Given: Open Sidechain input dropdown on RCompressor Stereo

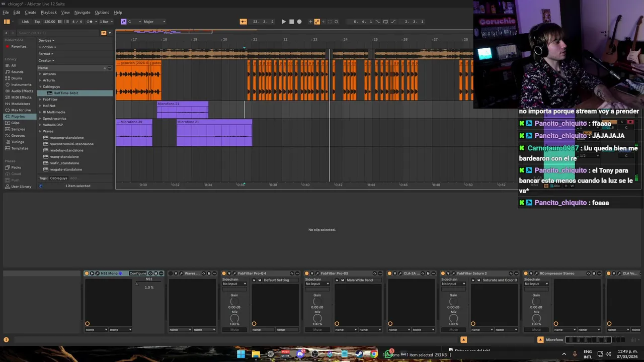Looking at the screenshot, I should tap(536, 284).
